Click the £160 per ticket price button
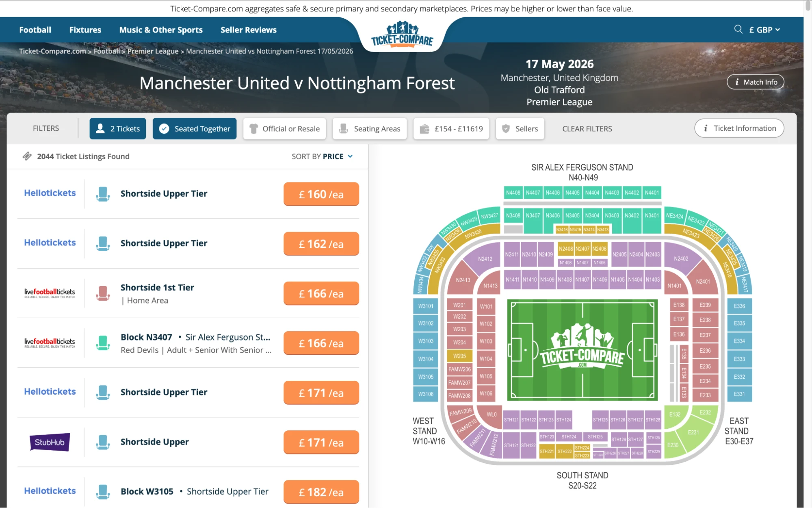 [321, 194]
